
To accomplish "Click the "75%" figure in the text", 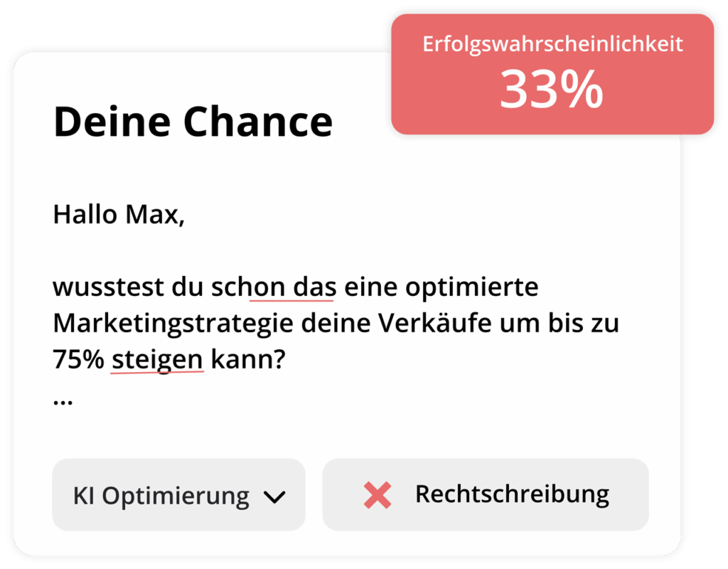I will pyautogui.click(x=78, y=360).
